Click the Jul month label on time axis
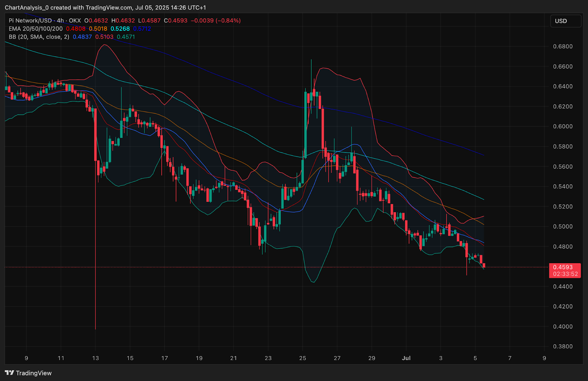This screenshot has width=588, height=381. (x=406, y=358)
